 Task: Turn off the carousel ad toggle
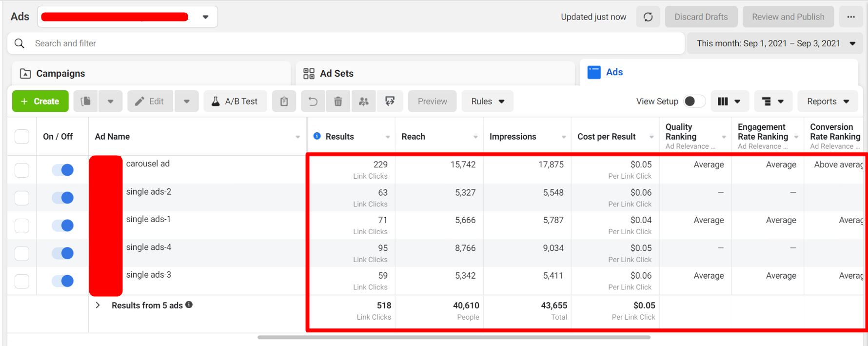(63, 170)
